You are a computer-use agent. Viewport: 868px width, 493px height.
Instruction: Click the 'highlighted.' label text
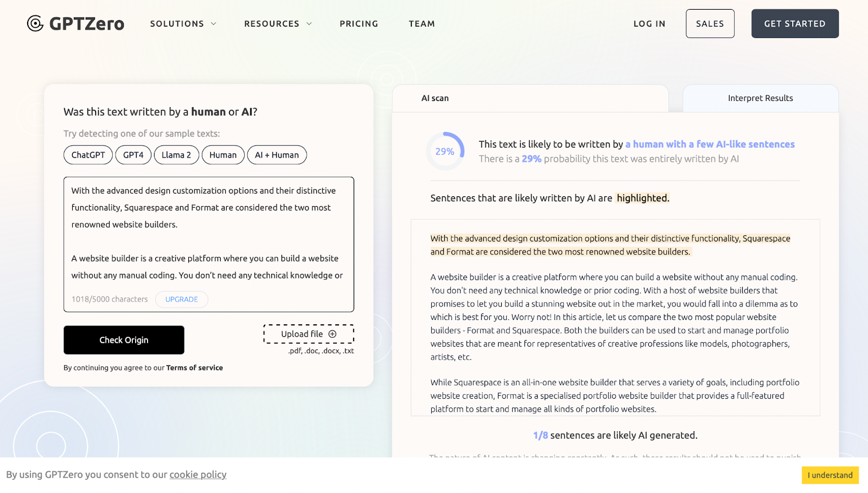click(x=643, y=198)
